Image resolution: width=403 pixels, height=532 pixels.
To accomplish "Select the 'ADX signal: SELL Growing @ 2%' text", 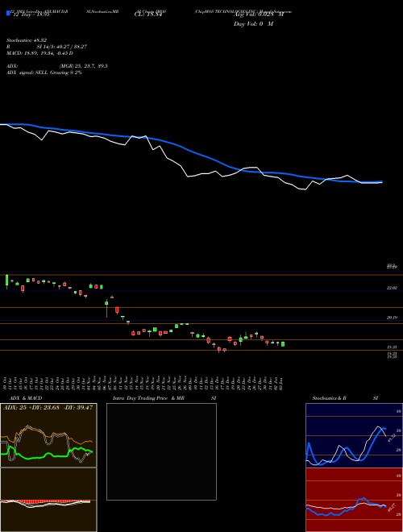I will pyautogui.click(x=44, y=73).
